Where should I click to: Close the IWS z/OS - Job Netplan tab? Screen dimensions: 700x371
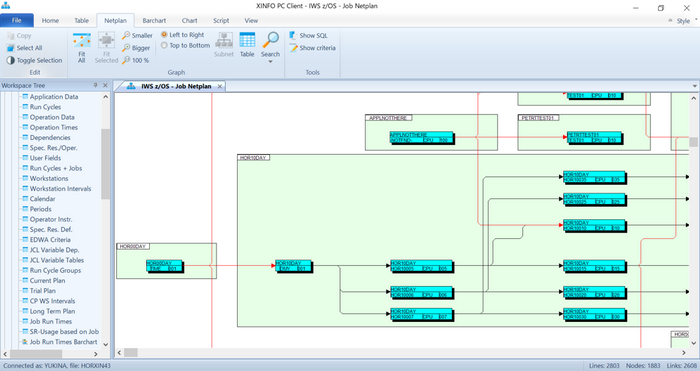[220, 86]
